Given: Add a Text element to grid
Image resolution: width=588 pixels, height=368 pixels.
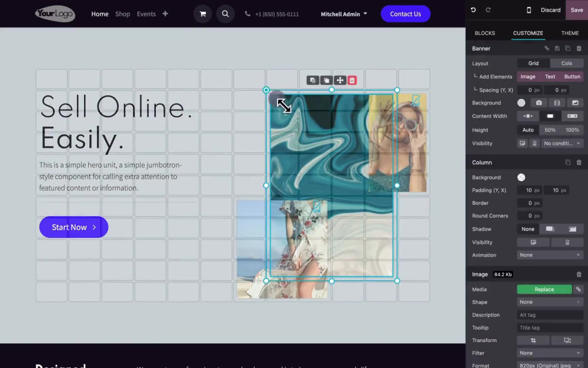Looking at the screenshot, I should (x=550, y=77).
